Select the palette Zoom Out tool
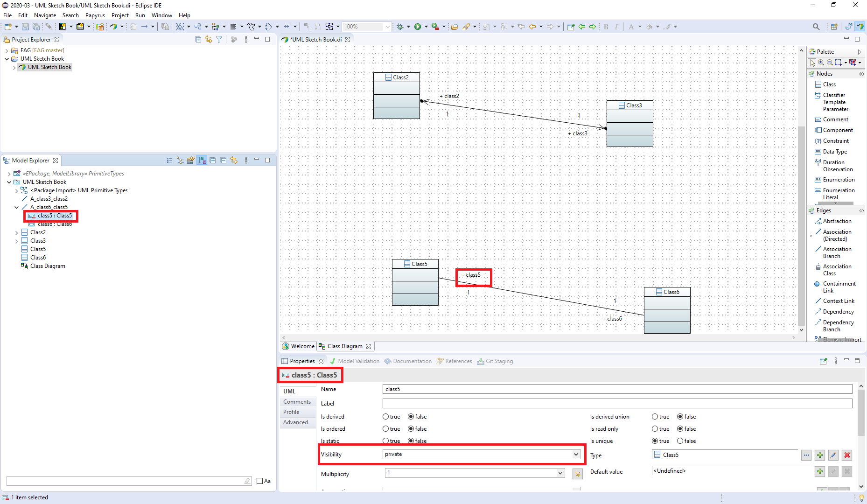867x504 pixels. pos(830,62)
